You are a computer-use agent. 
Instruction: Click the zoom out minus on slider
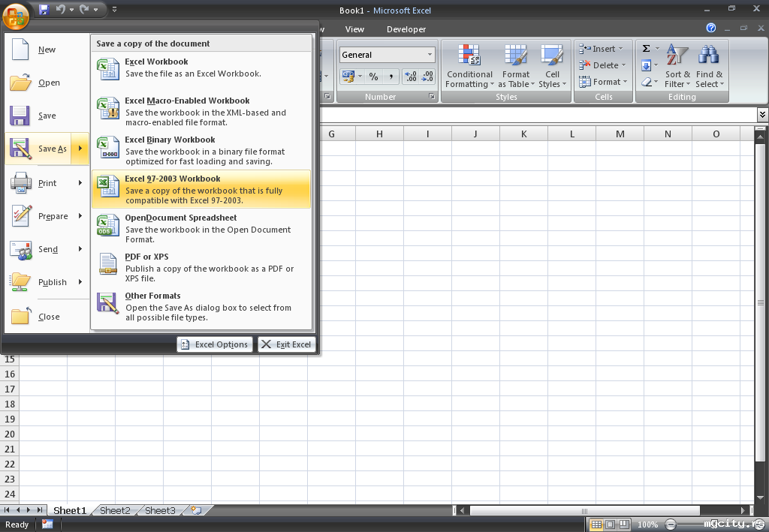click(670, 524)
